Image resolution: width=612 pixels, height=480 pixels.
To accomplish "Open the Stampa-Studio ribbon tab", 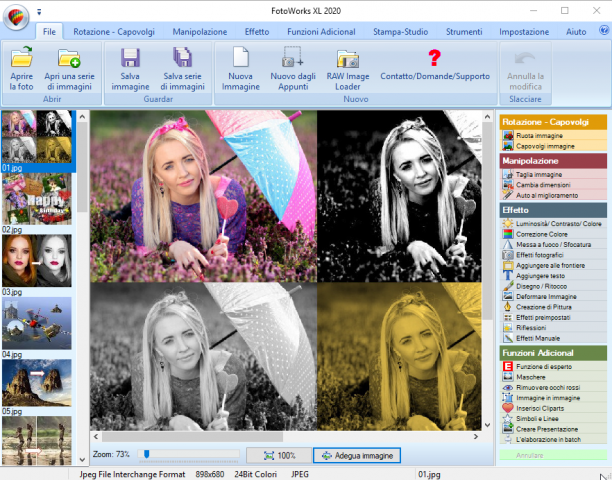I will 400,32.
